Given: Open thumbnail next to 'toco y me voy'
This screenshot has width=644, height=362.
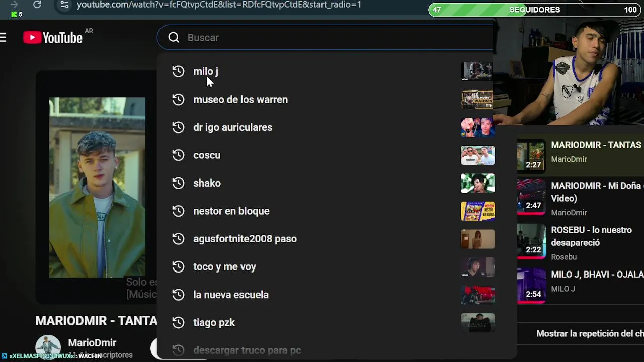Looking at the screenshot, I should 477,267.
